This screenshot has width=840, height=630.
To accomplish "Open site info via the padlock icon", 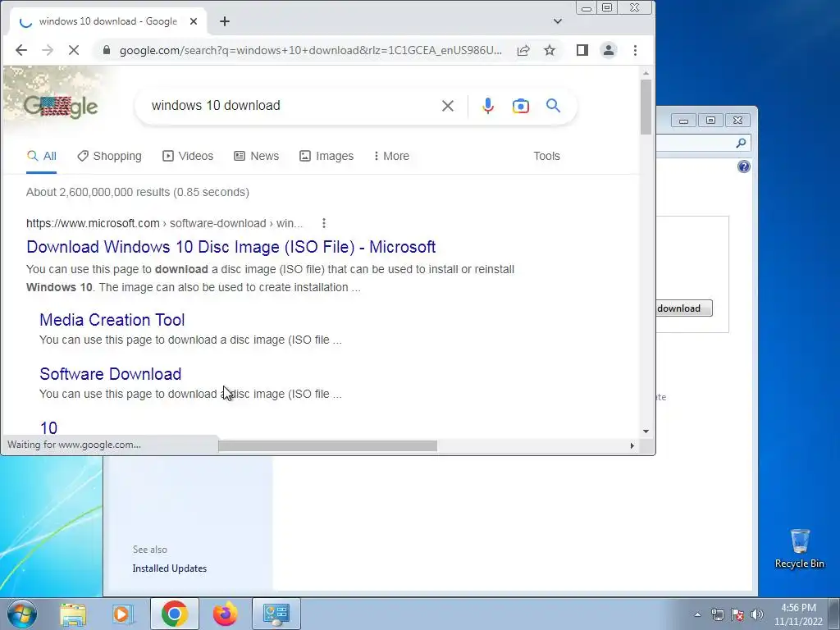I will (x=107, y=50).
